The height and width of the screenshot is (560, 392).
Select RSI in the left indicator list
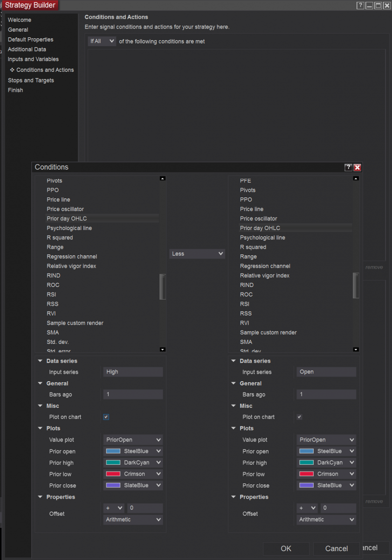click(52, 294)
